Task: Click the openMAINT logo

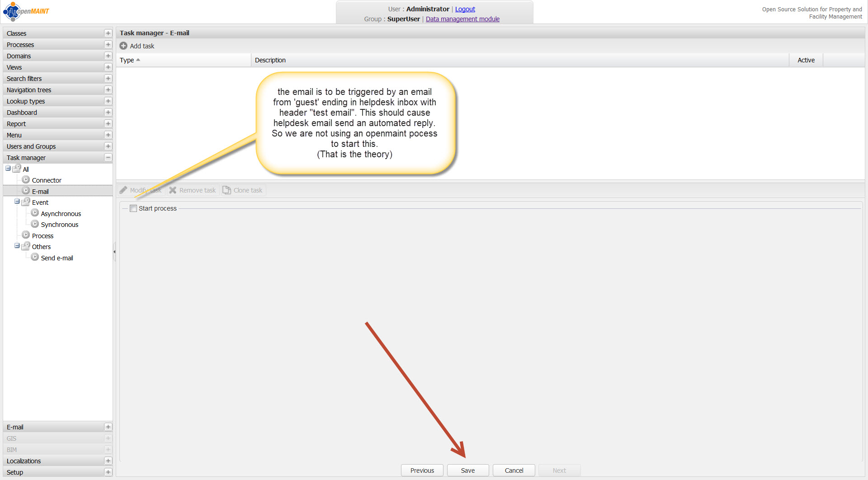Action: (x=26, y=11)
